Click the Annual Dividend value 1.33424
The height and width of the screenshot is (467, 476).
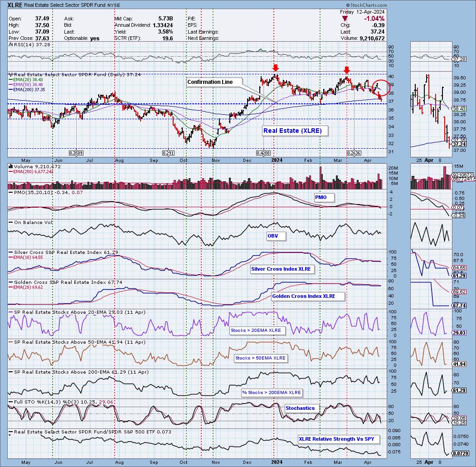click(x=163, y=25)
